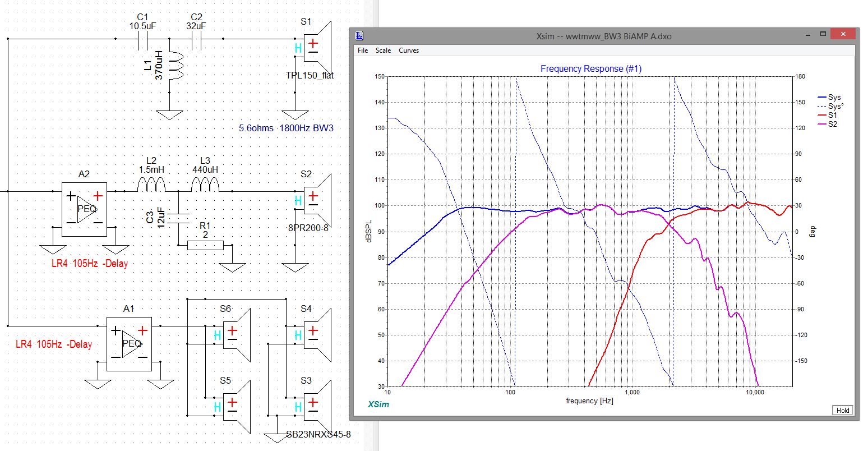Viewport: 868px width, 451px height.
Task: Click the 10.5uF value label
Action: coord(143,25)
